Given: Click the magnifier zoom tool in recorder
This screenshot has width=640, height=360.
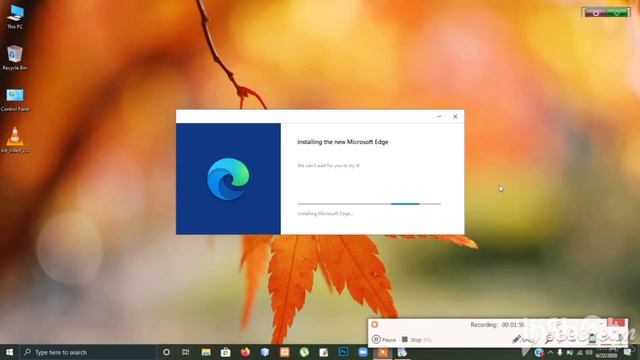Looking at the screenshot, I should pos(549,338).
